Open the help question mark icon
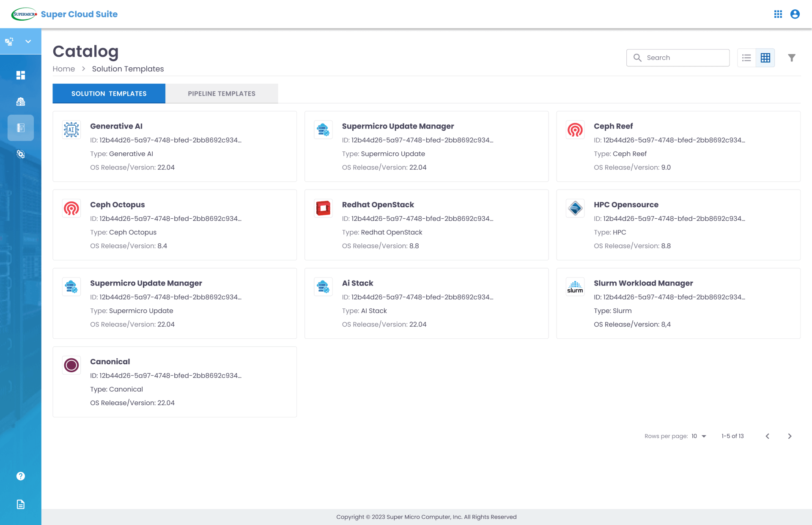Screen dimensions: 812x525 (21, 476)
